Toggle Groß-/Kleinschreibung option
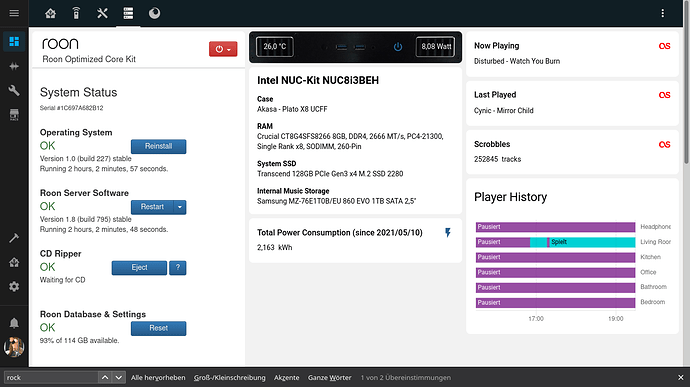Screen dimensions: 690x387 [230, 377]
